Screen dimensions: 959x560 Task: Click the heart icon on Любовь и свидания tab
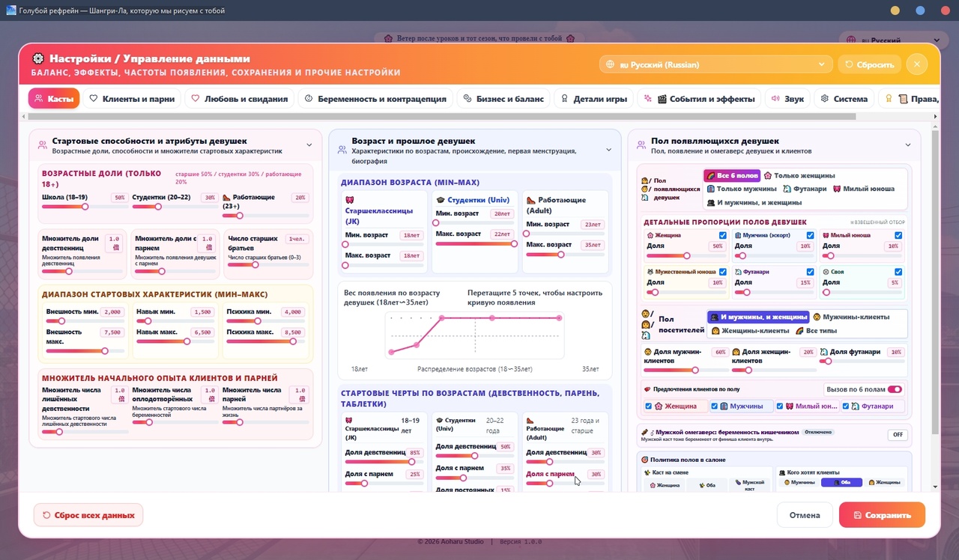(x=196, y=98)
